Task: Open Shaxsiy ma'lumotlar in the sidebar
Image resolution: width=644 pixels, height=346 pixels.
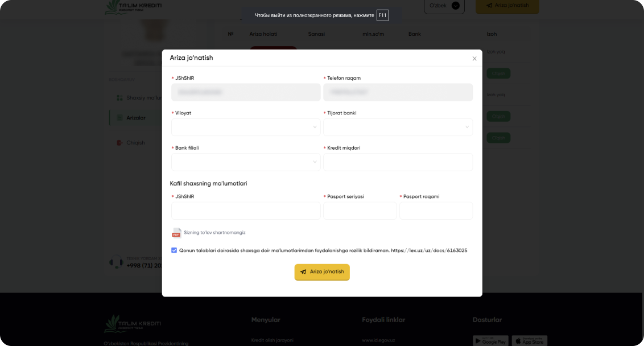Action: [139, 98]
